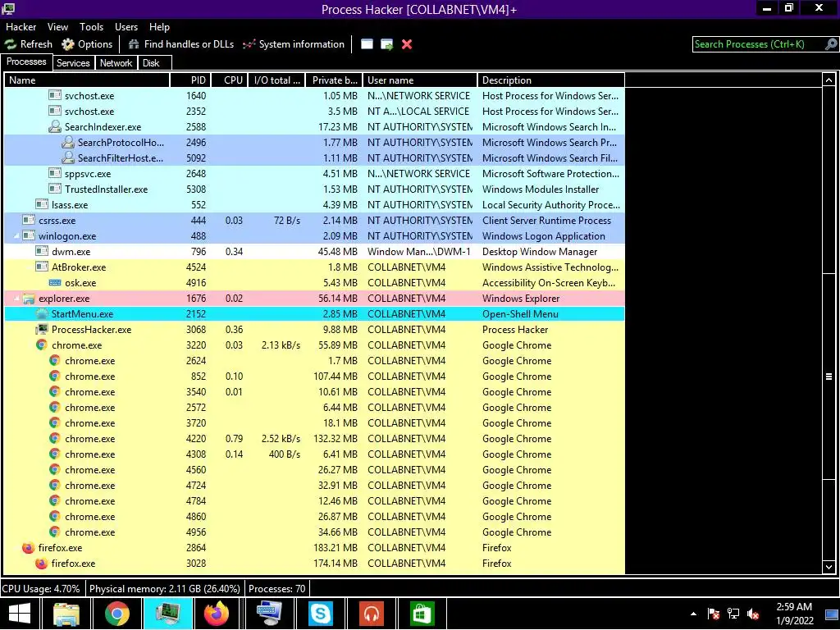Sort by the CPU column header
The width and height of the screenshot is (840, 630).
[230, 80]
